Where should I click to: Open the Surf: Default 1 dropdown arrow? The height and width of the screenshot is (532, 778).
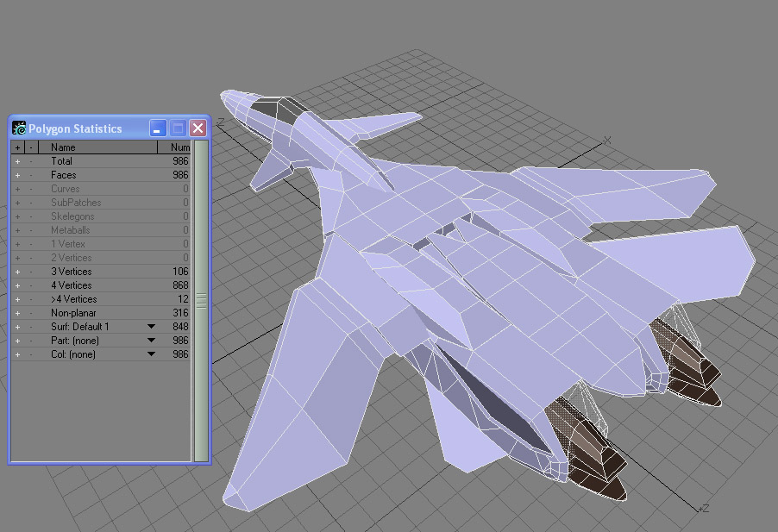pyautogui.click(x=151, y=327)
